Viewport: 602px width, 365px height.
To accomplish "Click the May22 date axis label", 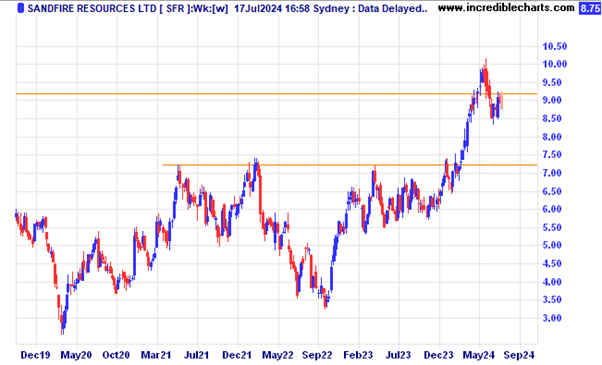I will pos(278,355).
